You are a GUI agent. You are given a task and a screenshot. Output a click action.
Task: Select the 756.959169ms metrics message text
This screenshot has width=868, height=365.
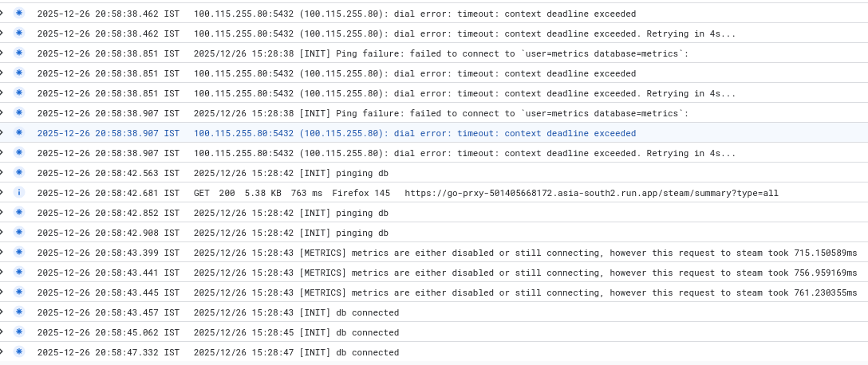pyautogui.click(x=525, y=273)
